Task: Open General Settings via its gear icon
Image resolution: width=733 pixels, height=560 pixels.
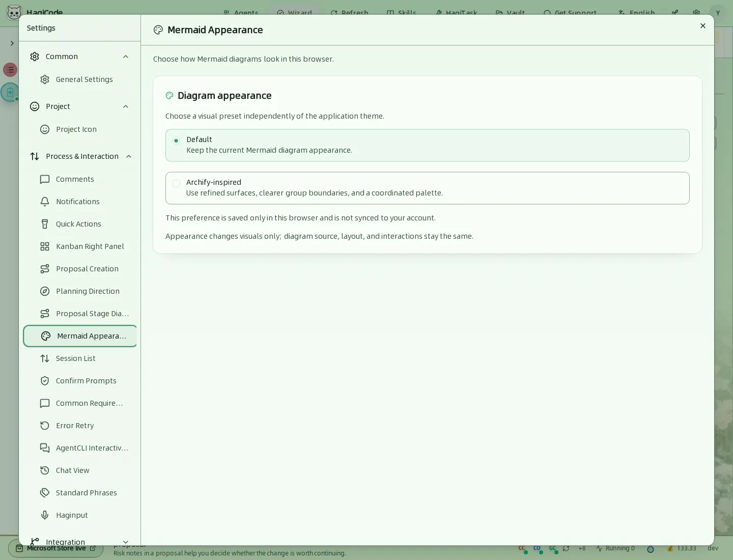Action: pos(45,79)
